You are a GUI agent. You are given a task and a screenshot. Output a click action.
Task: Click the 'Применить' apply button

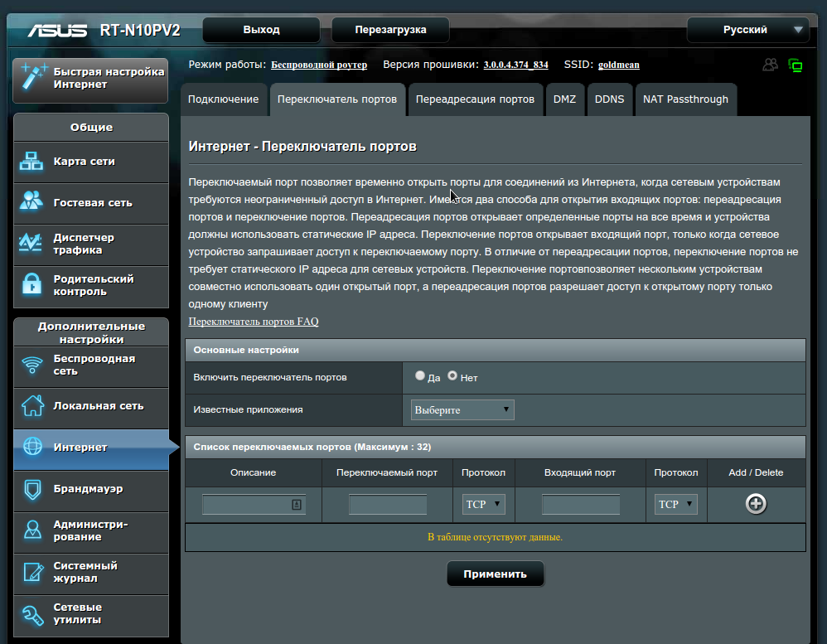[495, 574]
